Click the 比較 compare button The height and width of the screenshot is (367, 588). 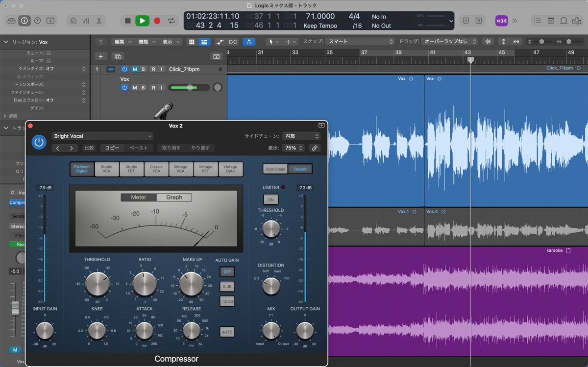coord(89,148)
